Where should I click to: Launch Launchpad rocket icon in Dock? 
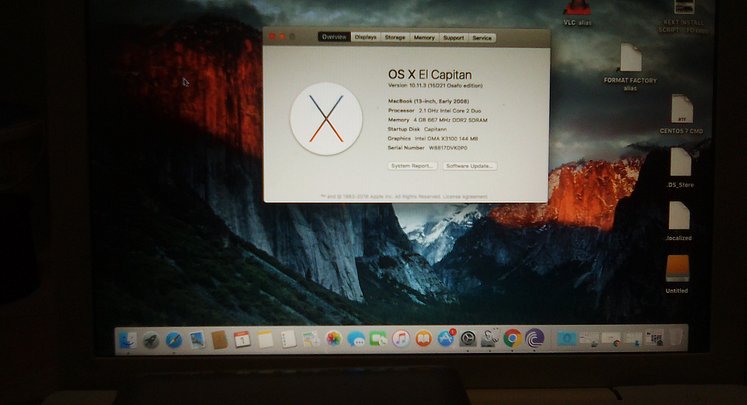pyautogui.click(x=151, y=340)
